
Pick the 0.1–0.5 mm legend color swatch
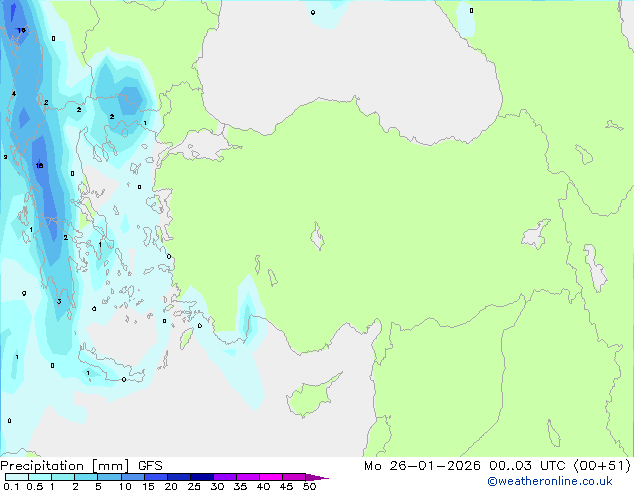point(17,477)
